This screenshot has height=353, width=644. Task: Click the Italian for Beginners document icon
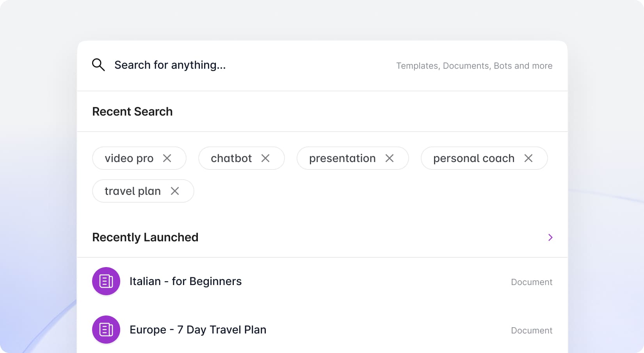click(x=106, y=281)
